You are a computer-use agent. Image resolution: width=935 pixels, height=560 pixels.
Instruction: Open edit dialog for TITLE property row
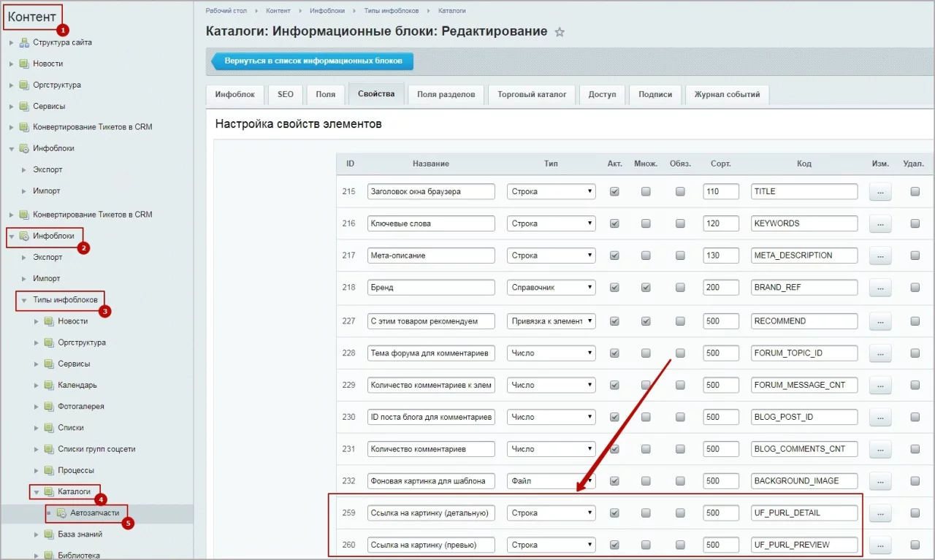[x=879, y=191]
